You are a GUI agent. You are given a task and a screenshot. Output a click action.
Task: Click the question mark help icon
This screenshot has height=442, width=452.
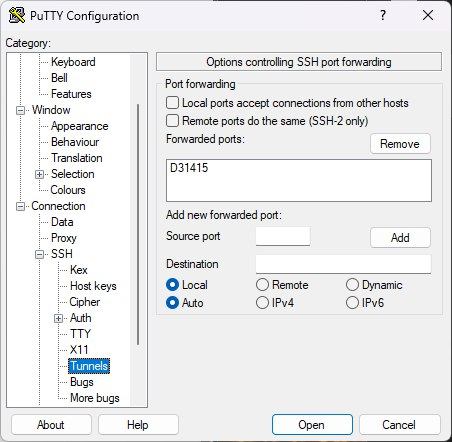coord(383,15)
